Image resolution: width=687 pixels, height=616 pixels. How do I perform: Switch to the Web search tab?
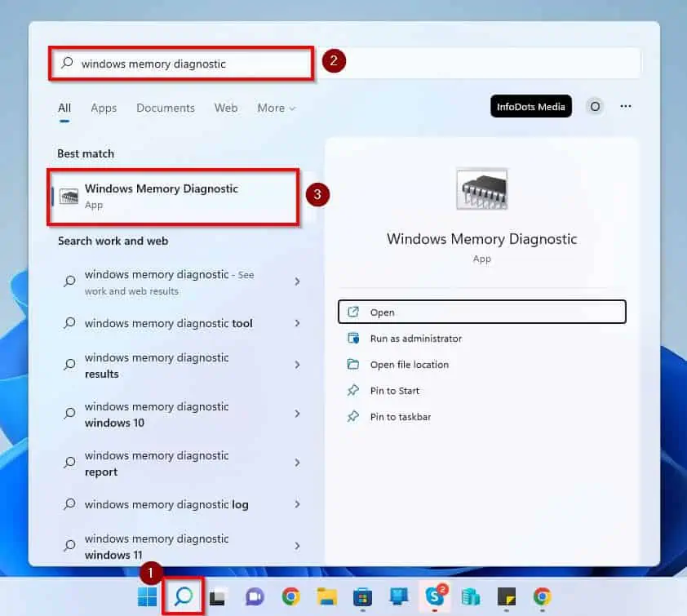(226, 108)
